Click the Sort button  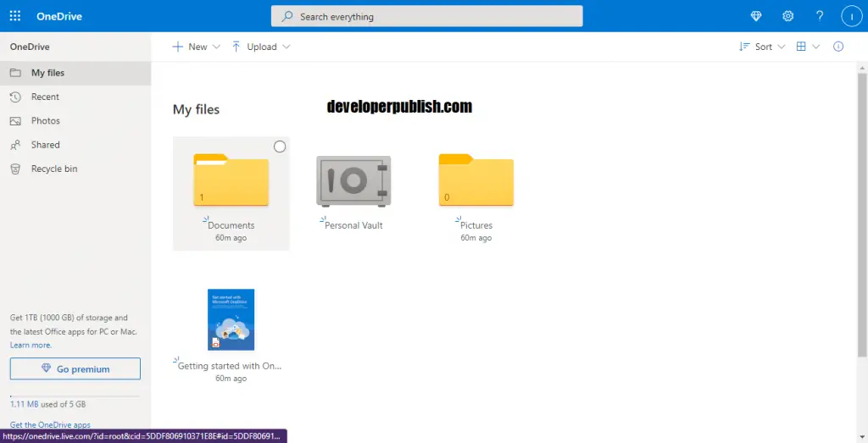755,47
